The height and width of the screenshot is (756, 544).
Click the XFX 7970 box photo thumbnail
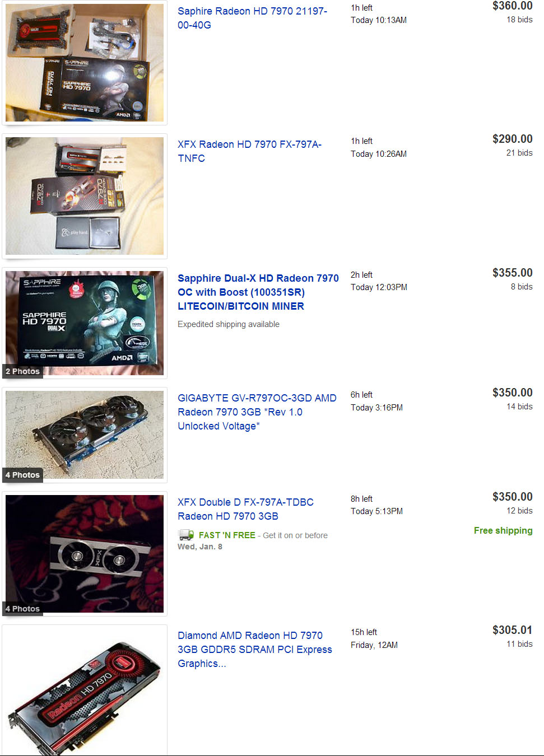[85, 196]
